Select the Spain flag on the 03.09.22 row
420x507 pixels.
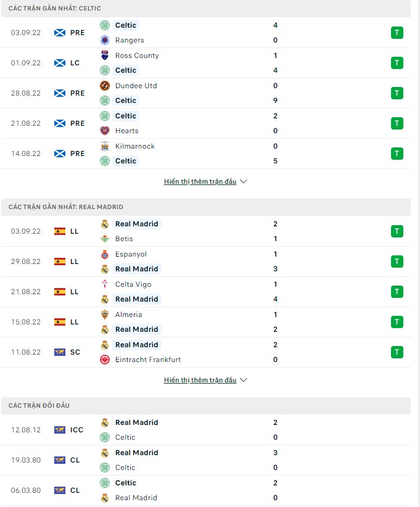pos(58,231)
